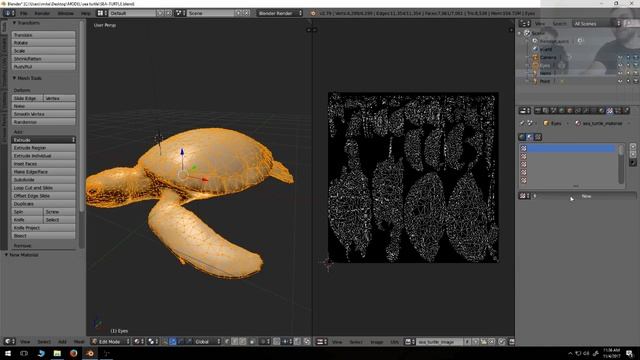Switch to vertex select mode

227,341
